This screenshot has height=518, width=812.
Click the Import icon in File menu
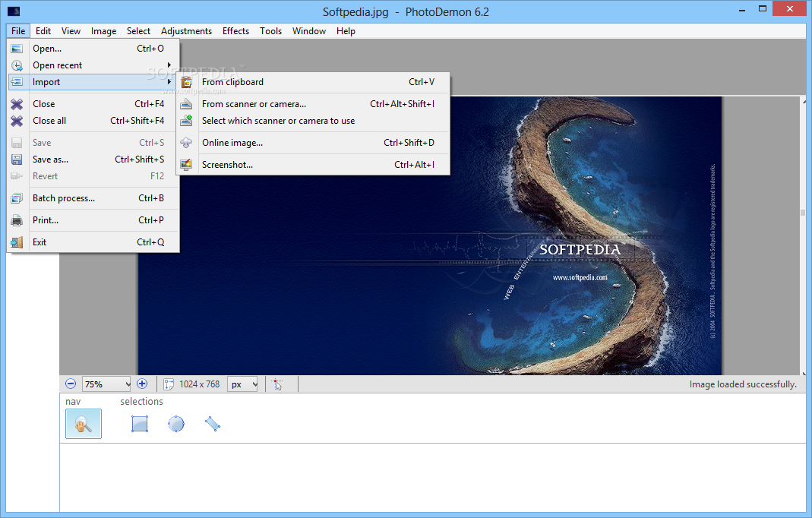pos(17,82)
